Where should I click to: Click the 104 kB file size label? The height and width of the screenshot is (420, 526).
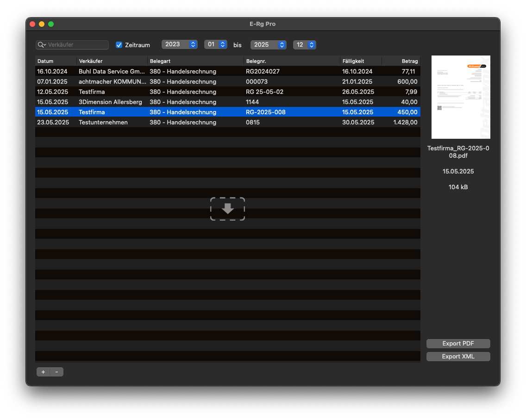(x=458, y=187)
